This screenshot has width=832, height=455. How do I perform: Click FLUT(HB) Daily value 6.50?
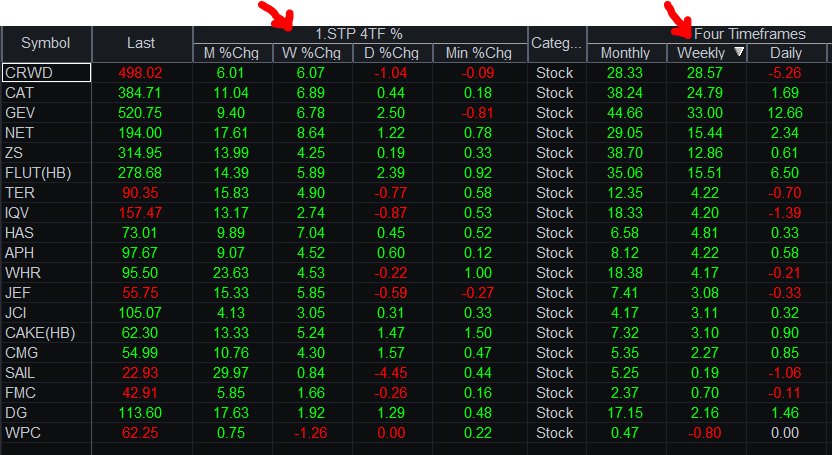click(x=785, y=173)
